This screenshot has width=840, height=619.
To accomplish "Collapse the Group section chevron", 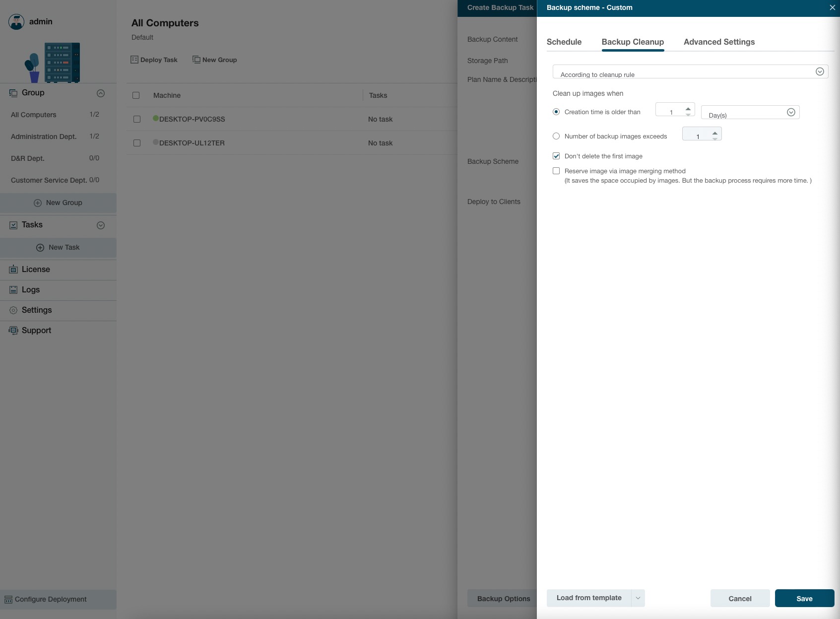I will pyautogui.click(x=101, y=93).
